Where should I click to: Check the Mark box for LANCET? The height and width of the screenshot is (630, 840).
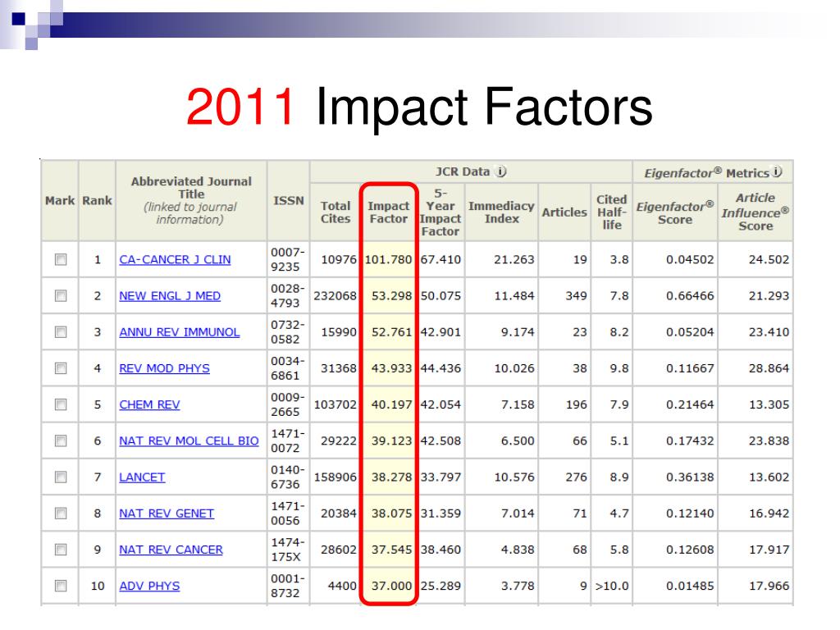coord(61,477)
